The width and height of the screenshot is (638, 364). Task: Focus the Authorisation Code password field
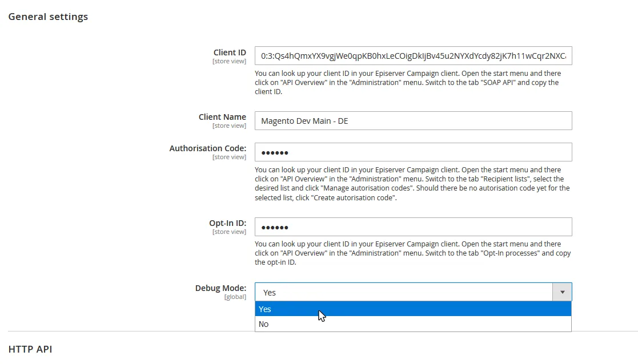tap(414, 152)
